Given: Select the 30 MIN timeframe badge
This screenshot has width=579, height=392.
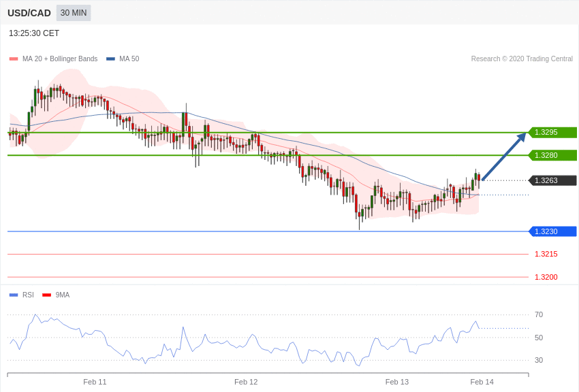Looking at the screenshot, I should click(74, 13).
